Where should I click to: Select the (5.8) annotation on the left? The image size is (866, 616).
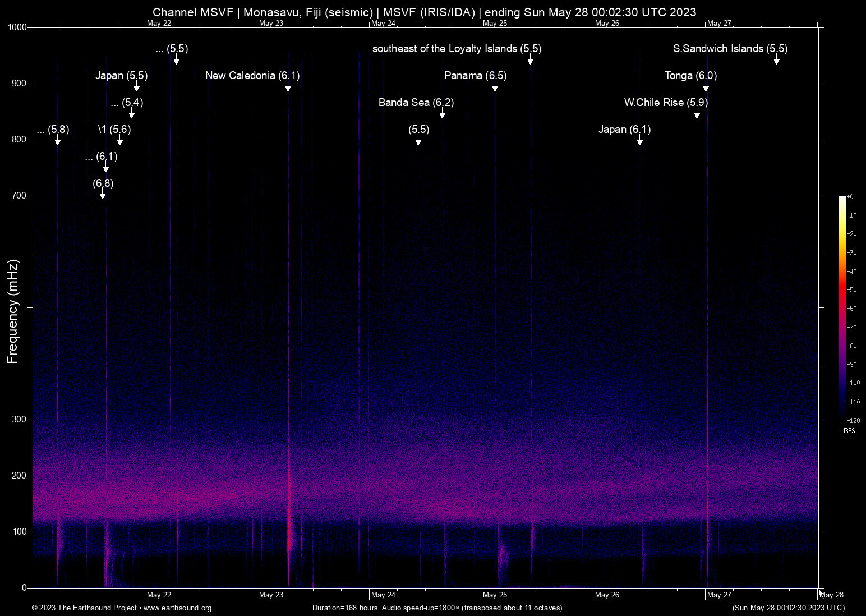tap(53, 130)
